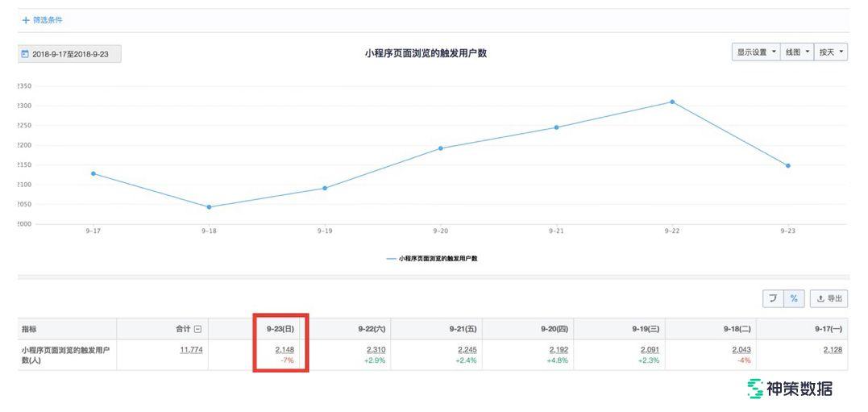Open the 按天 granularity dropdown

[831, 52]
